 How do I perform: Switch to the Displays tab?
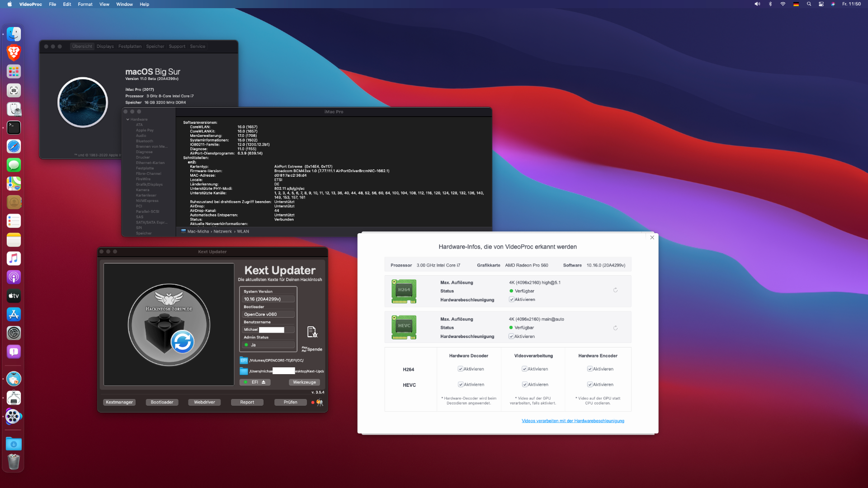tap(105, 47)
